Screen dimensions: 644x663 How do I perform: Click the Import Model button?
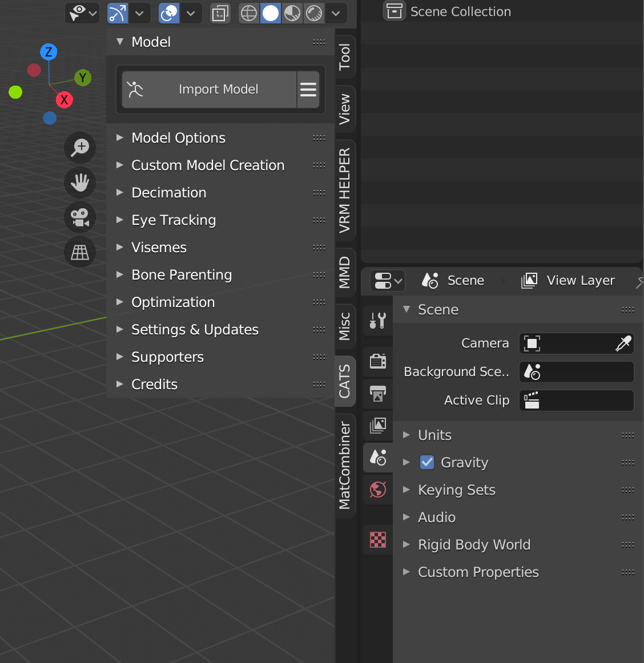pos(209,89)
